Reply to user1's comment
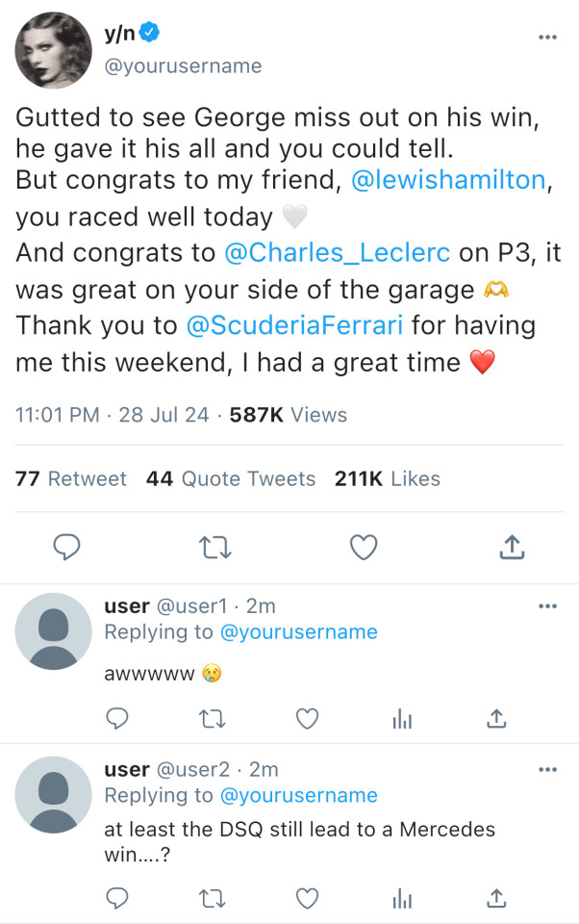579x924 pixels. click(x=117, y=718)
